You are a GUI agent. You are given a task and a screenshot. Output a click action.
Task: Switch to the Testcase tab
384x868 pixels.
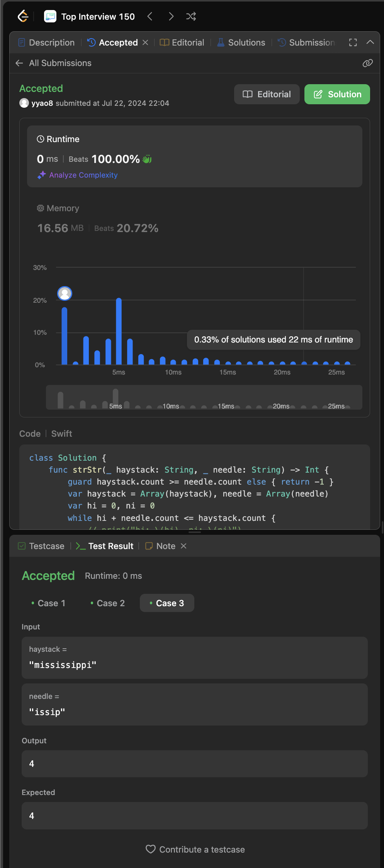click(x=41, y=546)
